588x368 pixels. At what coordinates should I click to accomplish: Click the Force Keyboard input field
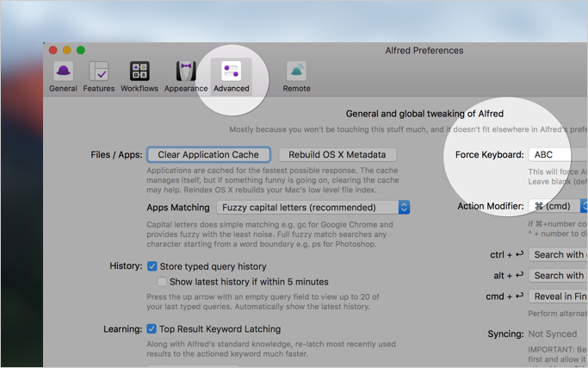(x=558, y=155)
